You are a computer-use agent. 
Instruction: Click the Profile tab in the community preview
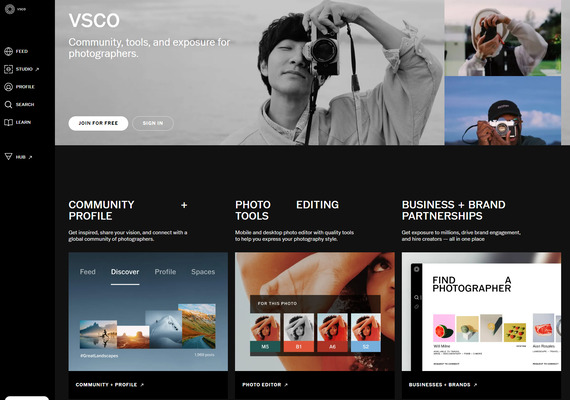click(x=165, y=272)
